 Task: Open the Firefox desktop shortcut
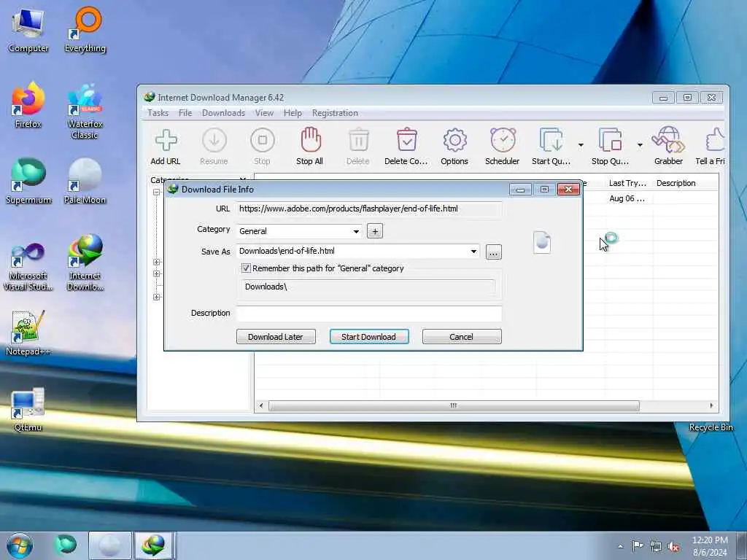[x=28, y=106]
